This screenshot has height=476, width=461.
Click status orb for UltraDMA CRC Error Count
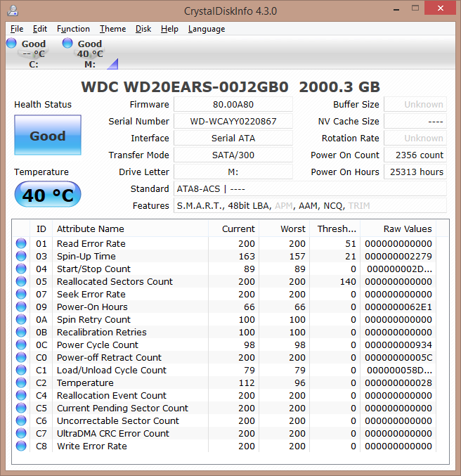pyautogui.click(x=21, y=433)
